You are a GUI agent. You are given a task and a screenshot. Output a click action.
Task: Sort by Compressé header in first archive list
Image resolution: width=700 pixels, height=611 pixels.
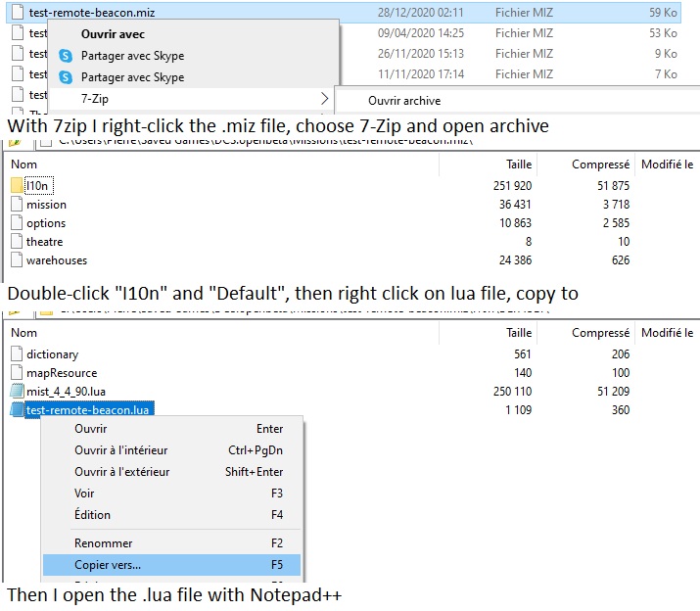coord(600,164)
